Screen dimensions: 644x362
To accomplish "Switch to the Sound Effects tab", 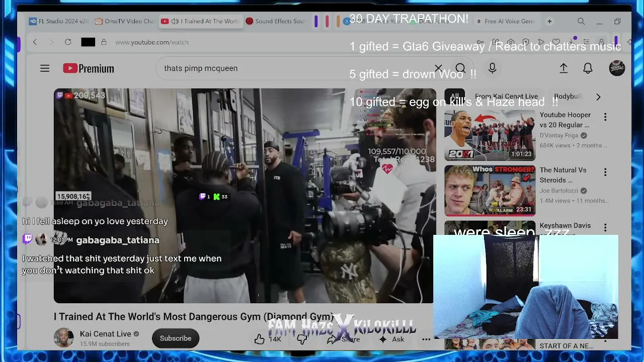I will point(276,21).
